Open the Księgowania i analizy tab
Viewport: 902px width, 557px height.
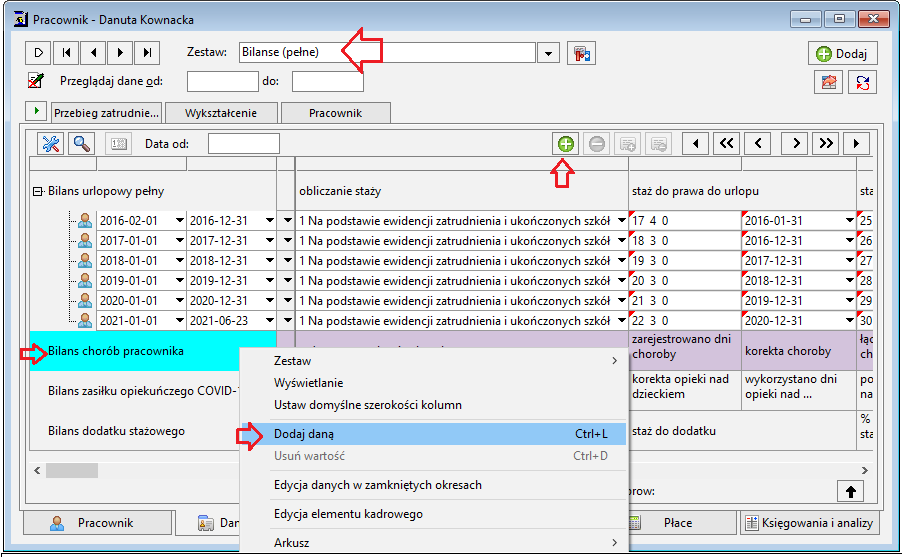tap(810, 522)
